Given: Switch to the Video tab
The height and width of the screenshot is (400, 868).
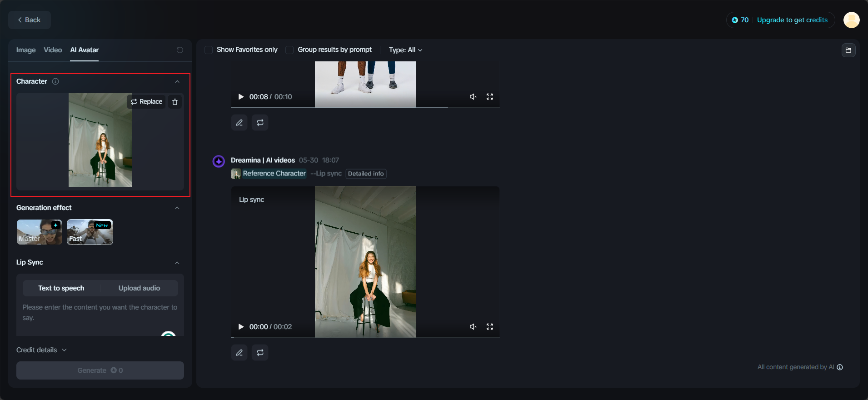Looking at the screenshot, I should click(x=53, y=50).
